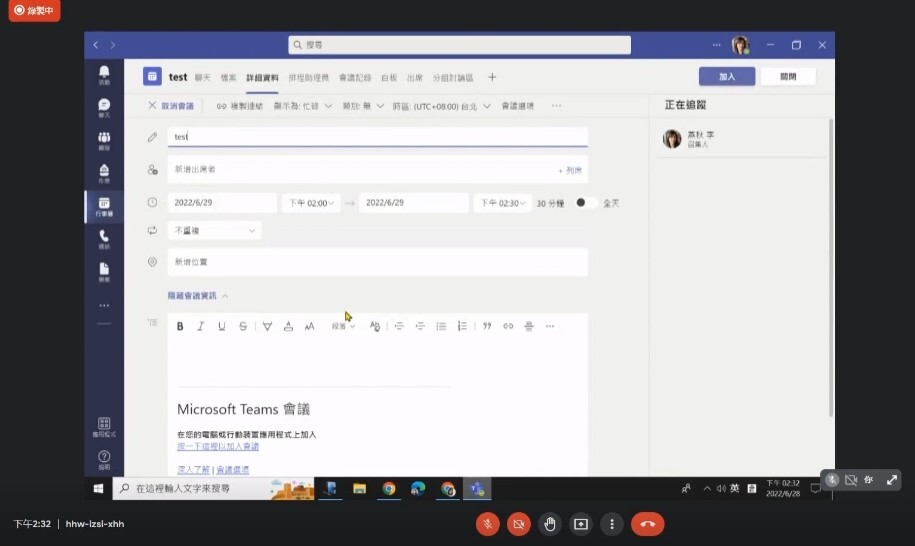Insert a horizontal rule in editor

[529, 326]
